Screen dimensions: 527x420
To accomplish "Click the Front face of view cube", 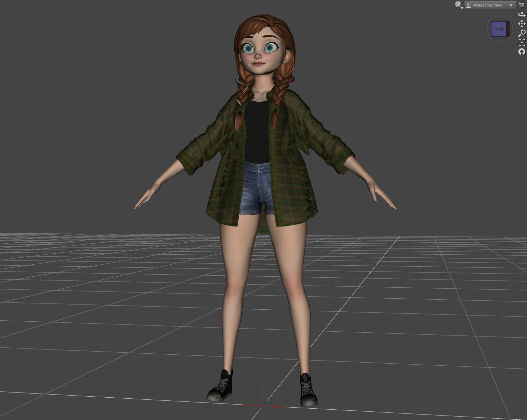I will (498, 29).
